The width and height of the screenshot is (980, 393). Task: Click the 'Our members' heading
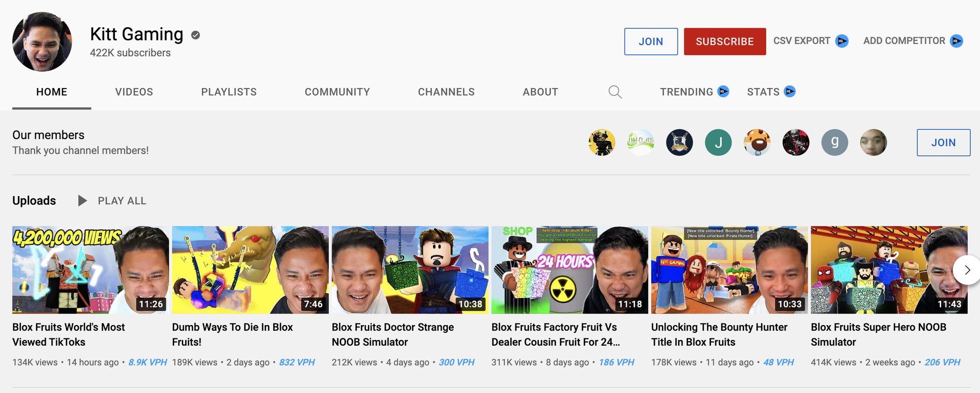pos(48,135)
